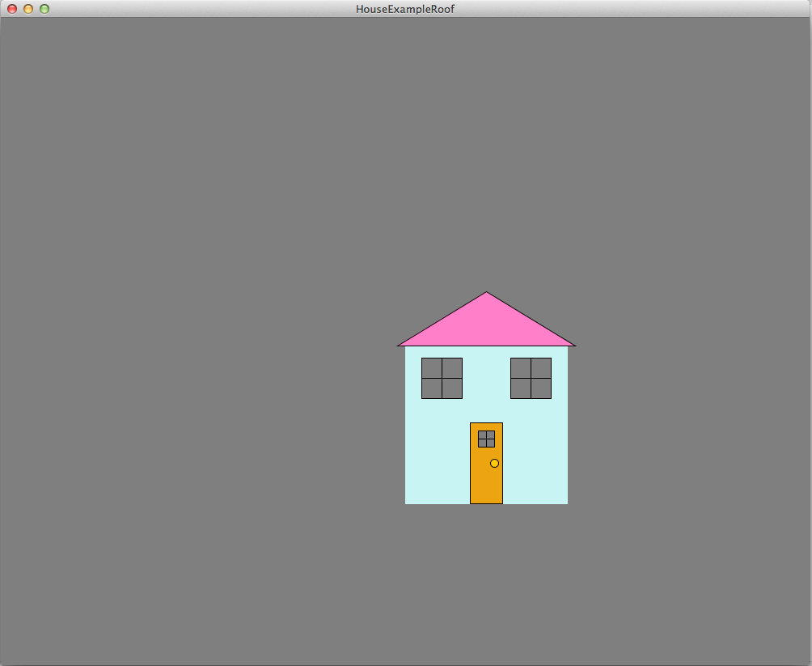Click the lower part of the orange door

[x=486, y=486]
